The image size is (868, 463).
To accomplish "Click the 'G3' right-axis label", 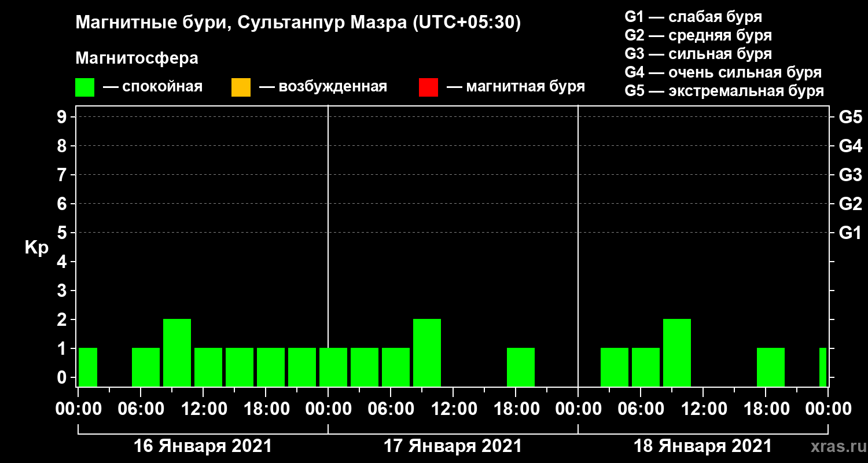I will [x=850, y=175].
